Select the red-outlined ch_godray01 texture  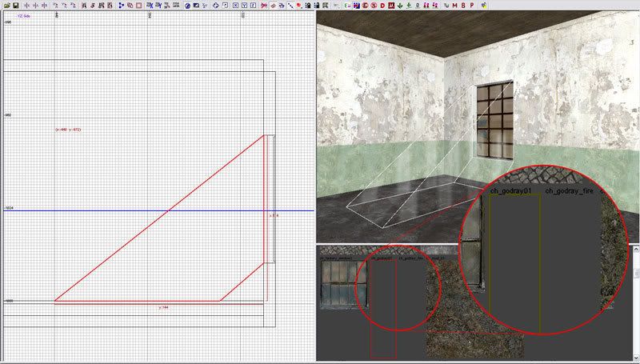382,308
